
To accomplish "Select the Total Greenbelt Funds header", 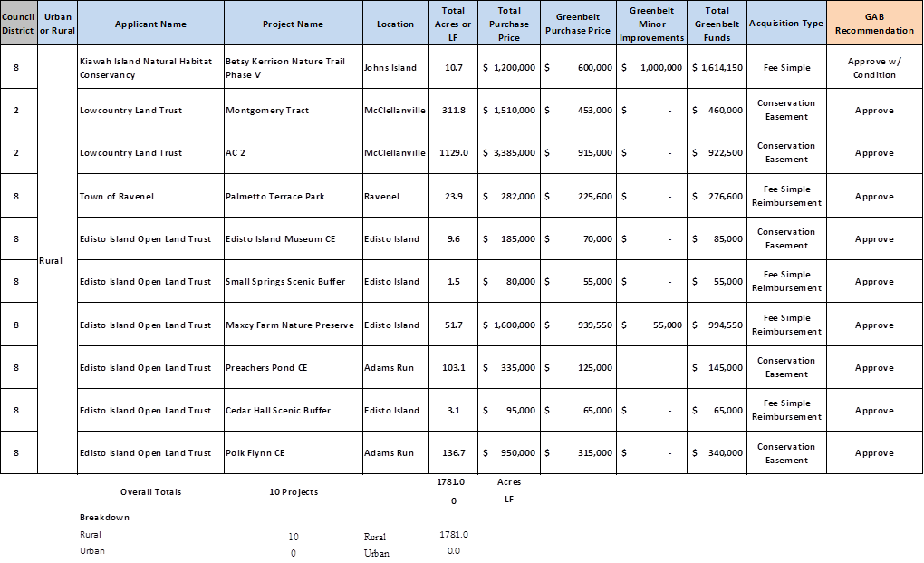I will tap(717, 24).
